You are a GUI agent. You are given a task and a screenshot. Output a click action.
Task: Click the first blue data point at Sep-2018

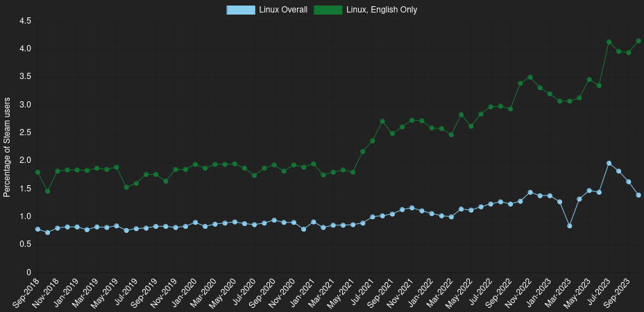pyautogui.click(x=37, y=229)
